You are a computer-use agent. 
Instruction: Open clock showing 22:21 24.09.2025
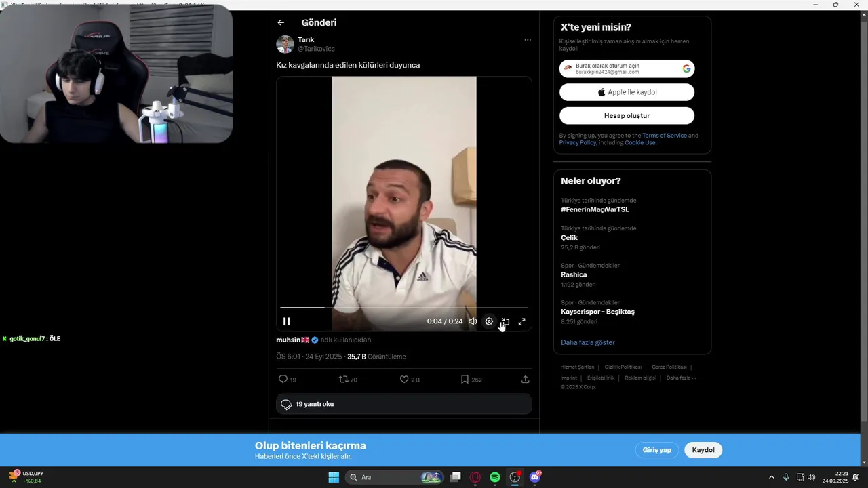click(835, 477)
